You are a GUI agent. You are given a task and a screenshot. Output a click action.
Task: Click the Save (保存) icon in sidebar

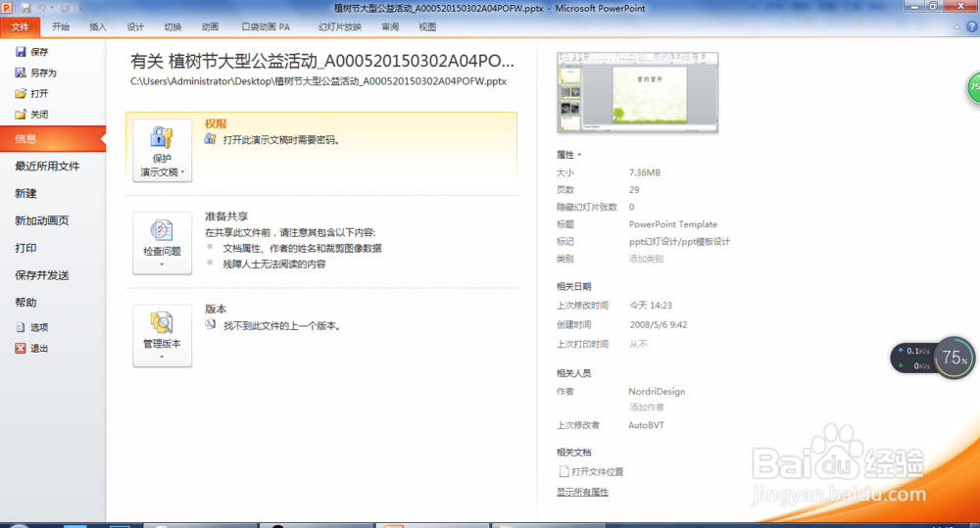[21, 52]
